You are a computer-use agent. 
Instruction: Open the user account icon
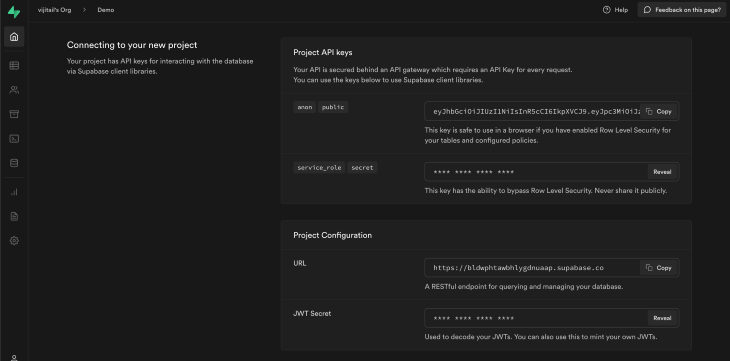[x=14, y=357]
